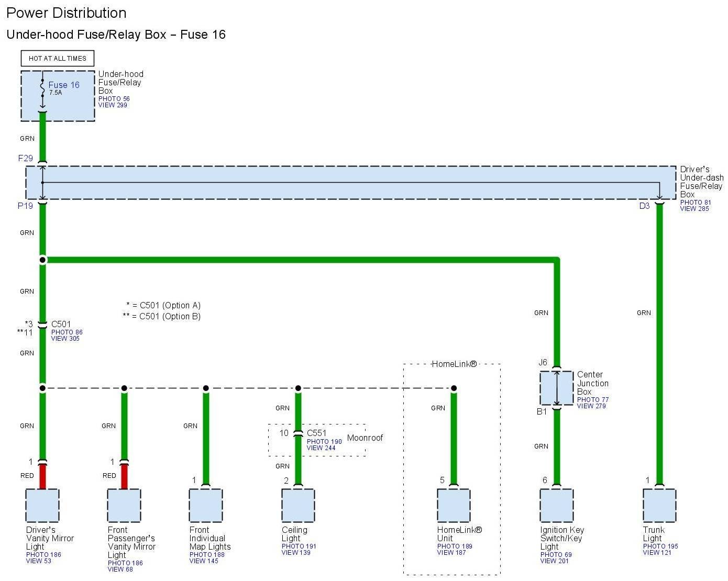This screenshot has width=728, height=581.
Task: Open VIEW 299 link
Action: tap(112, 105)
